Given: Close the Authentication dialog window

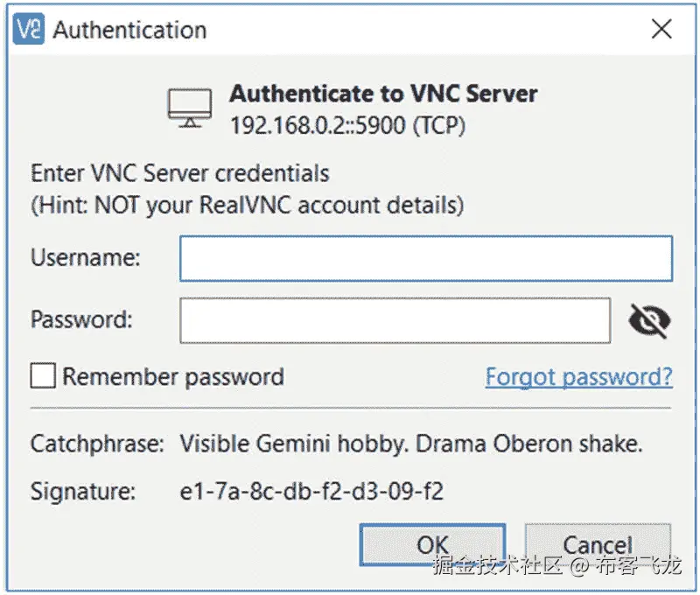Looking at the screenshot, I should pos(661,30).
